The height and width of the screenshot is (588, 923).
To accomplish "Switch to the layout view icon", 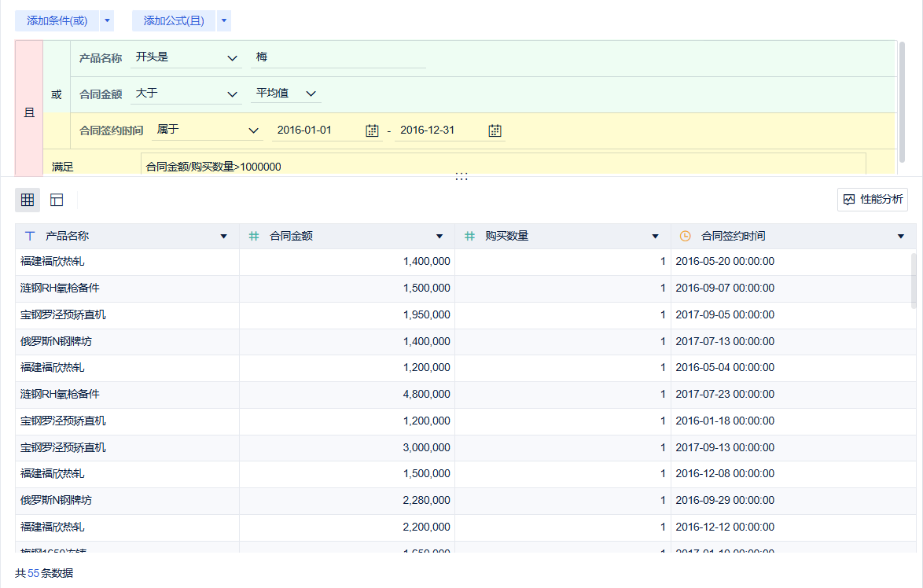I will 57,200.
